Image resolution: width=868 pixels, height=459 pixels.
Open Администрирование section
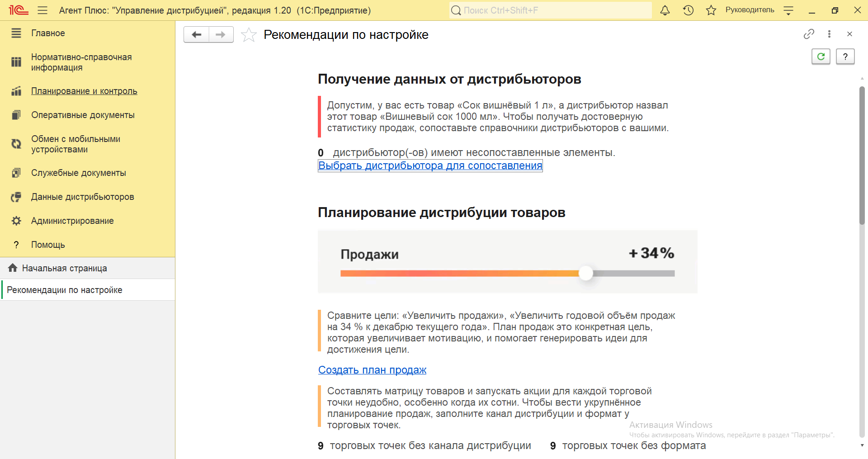(x=72, y=221)
